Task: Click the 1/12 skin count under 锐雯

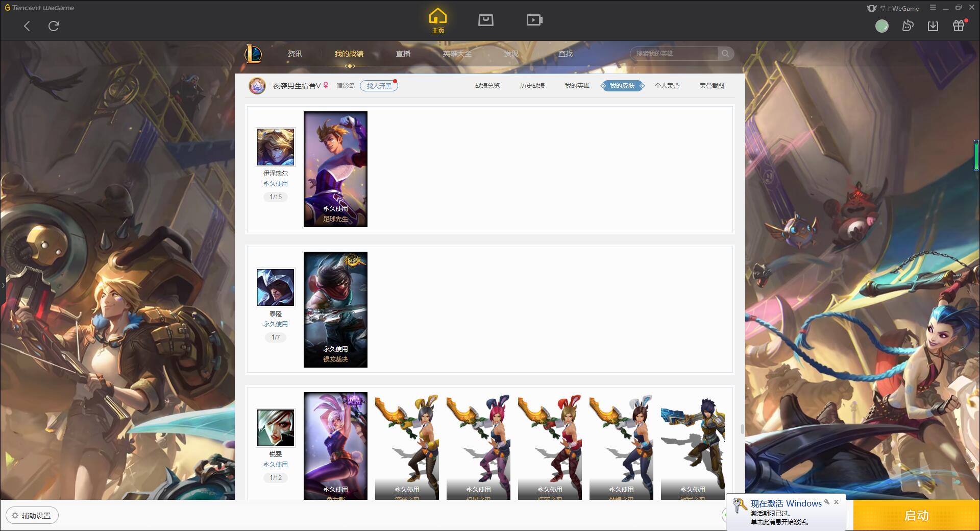Action: (276, 477)
